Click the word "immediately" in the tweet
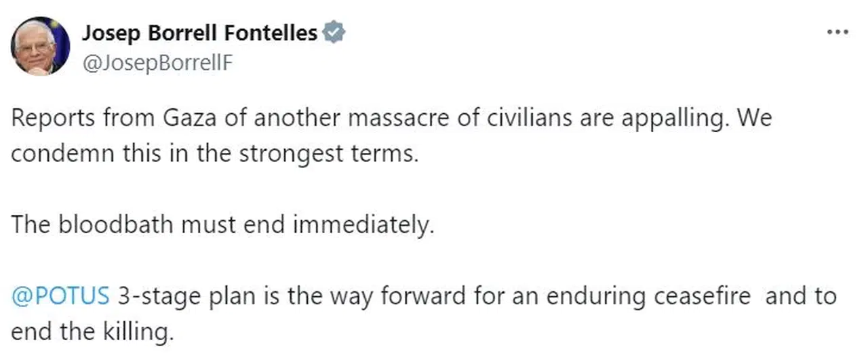The height and width of the screenshot is (353, 868). pos(363,225)
